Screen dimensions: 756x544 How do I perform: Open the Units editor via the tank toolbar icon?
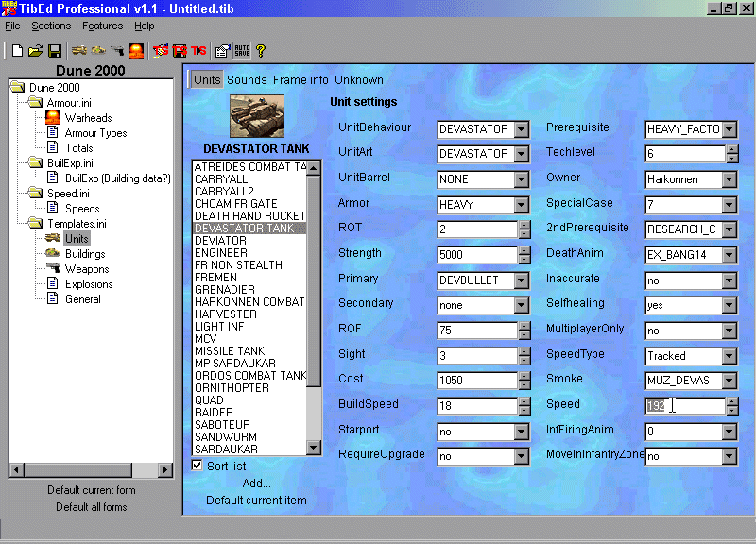(x=79, y=50)
